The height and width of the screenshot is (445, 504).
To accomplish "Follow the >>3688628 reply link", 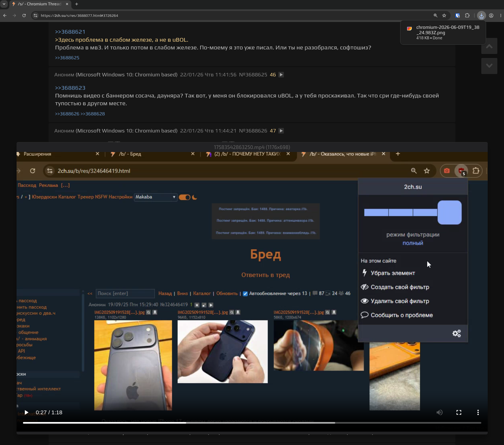I will pyautogui.click(x=92, y=114).
